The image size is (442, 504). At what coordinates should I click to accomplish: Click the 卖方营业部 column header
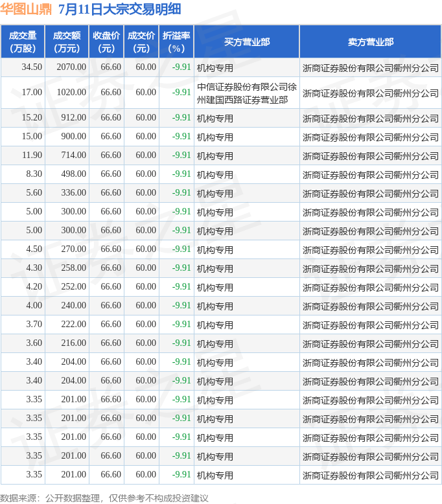(x=370, y=42)
